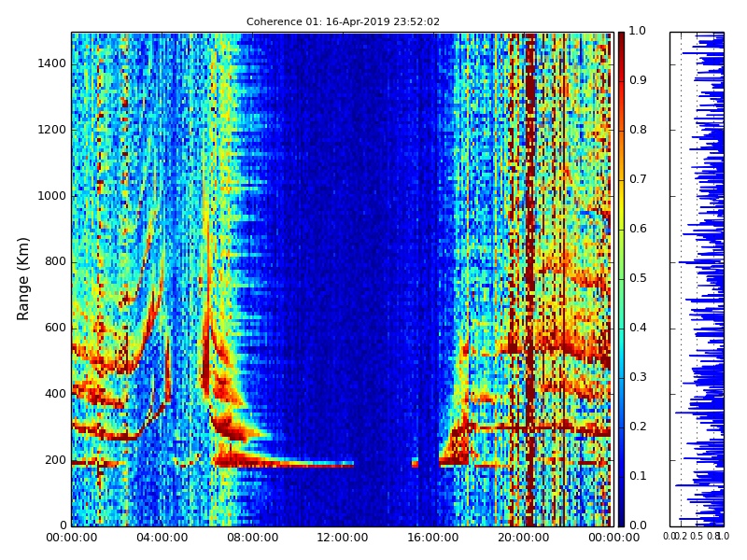747x560 pixels.
Task: Click the 04:00:00 time axis label
Action: coord(162,538)
